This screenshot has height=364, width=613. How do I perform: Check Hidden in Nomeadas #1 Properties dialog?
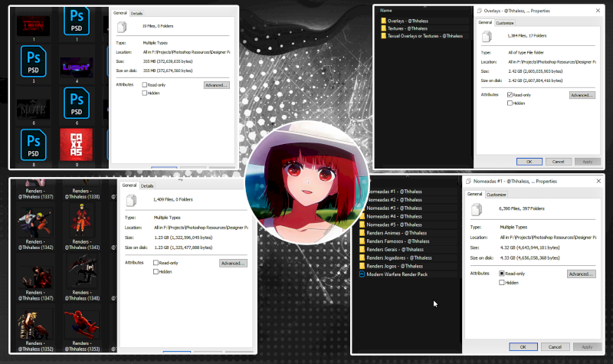click(503, 282)
